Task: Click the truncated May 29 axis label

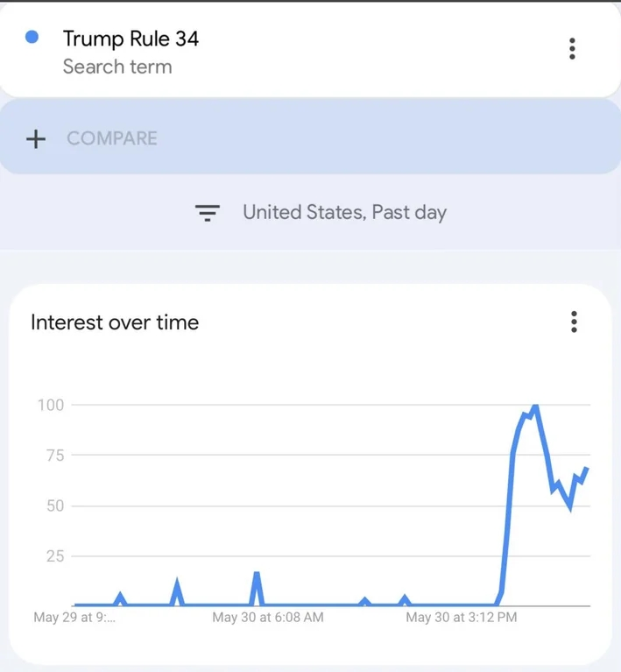Action: coord(74,617)
